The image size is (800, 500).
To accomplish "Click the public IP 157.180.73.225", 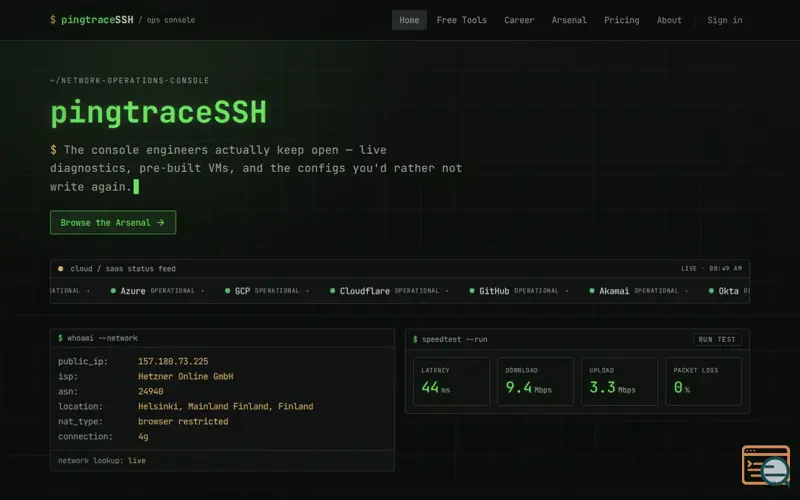I will tap(173, 361).
